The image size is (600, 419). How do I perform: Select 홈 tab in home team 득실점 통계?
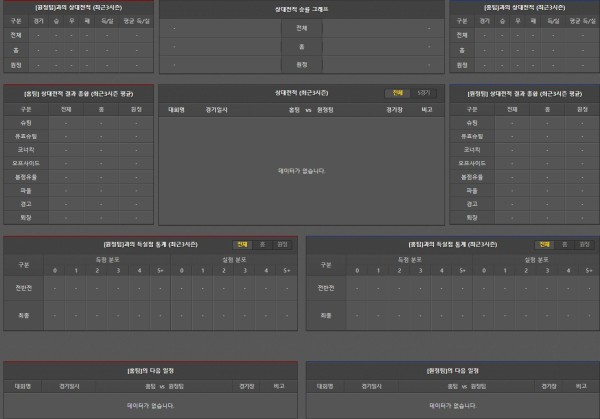(x=262, y=243)
